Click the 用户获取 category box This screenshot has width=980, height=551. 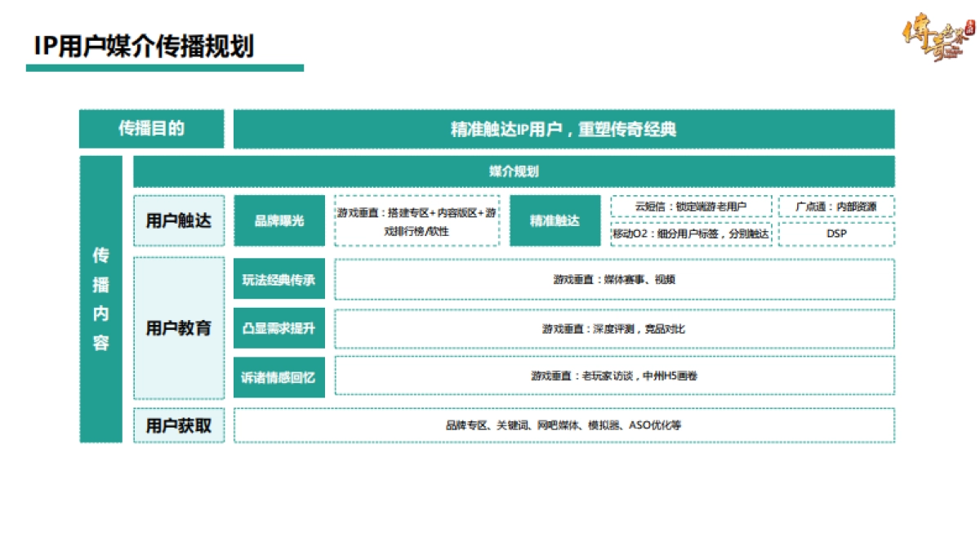pyautogui.click(x=178, y=424)
